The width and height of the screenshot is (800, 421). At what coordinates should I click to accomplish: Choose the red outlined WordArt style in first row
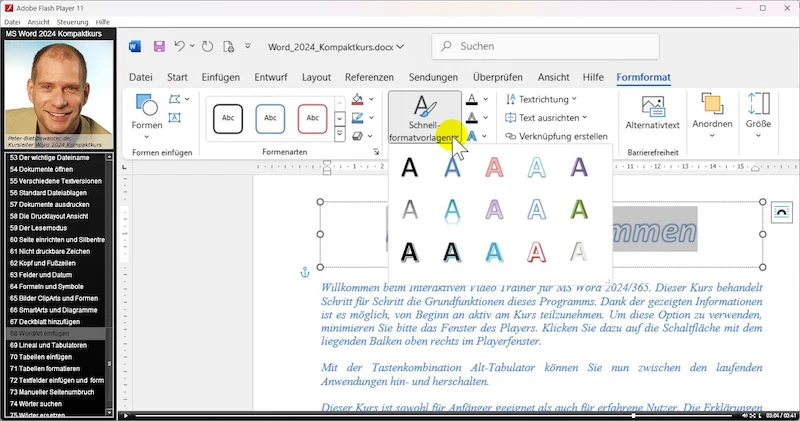pyautogui.click(x=494, y=167)
